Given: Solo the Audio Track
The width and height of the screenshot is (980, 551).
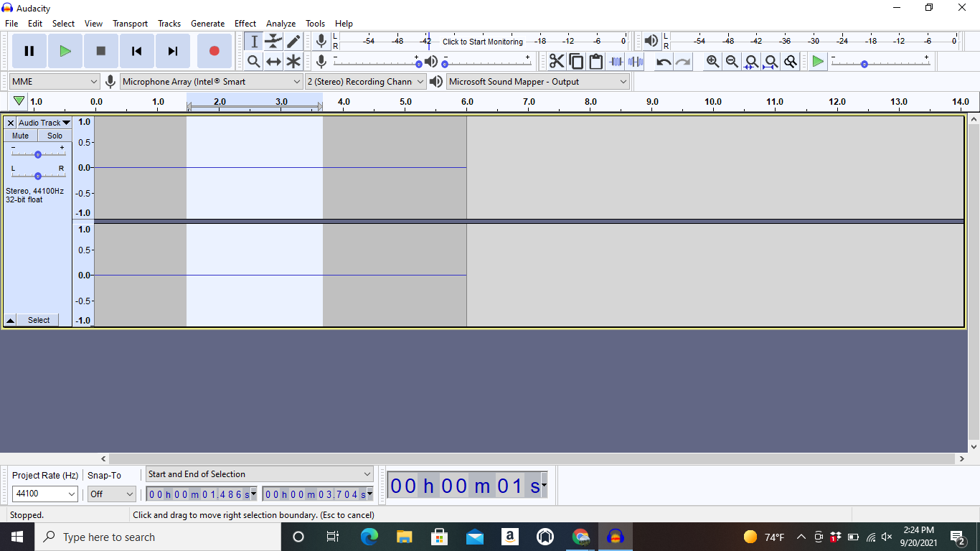Looking at the screenshot, I should 55,135.
